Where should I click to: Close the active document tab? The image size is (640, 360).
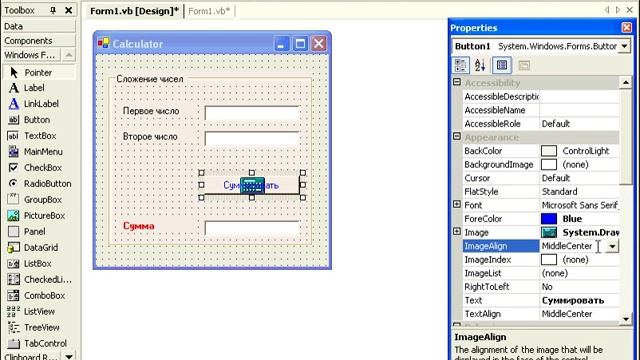point(630,10)
